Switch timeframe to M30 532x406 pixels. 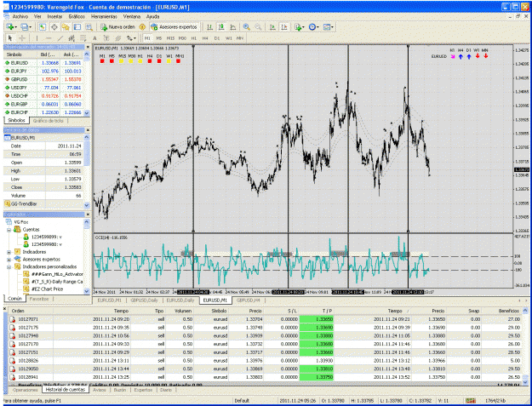click(182, 38)
